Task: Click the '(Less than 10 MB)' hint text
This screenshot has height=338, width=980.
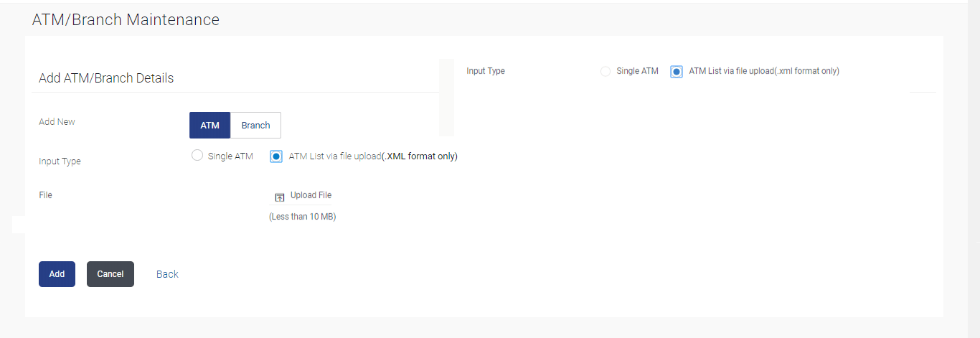Action: tap(302, 217)
